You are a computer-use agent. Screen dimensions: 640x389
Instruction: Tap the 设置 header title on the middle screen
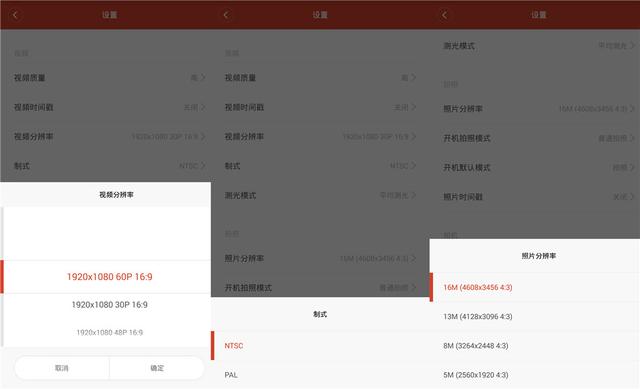point(320,15)
